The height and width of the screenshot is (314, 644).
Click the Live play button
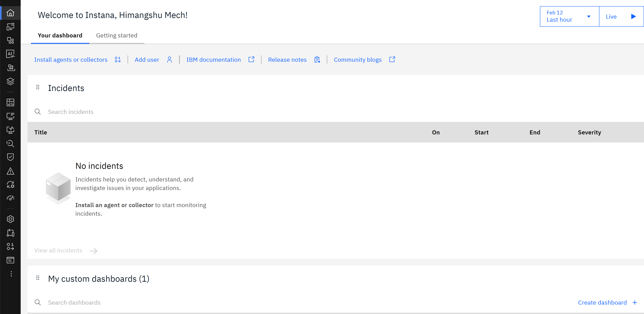click(621, 16)
